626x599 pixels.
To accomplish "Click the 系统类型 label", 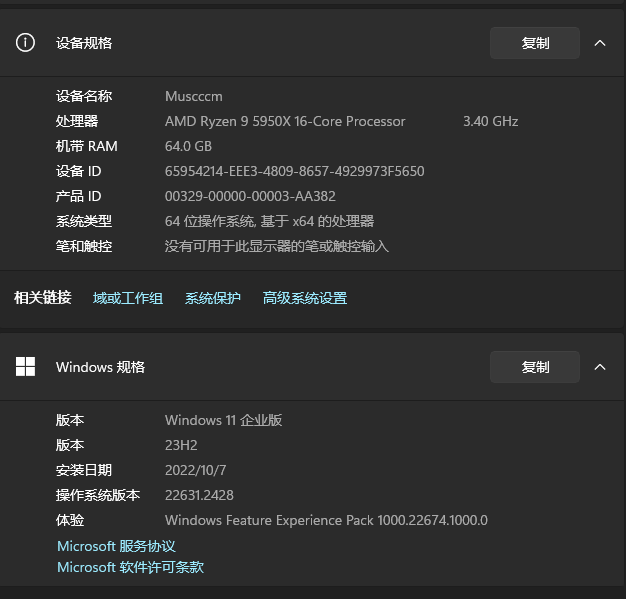I will click(84, 221).
